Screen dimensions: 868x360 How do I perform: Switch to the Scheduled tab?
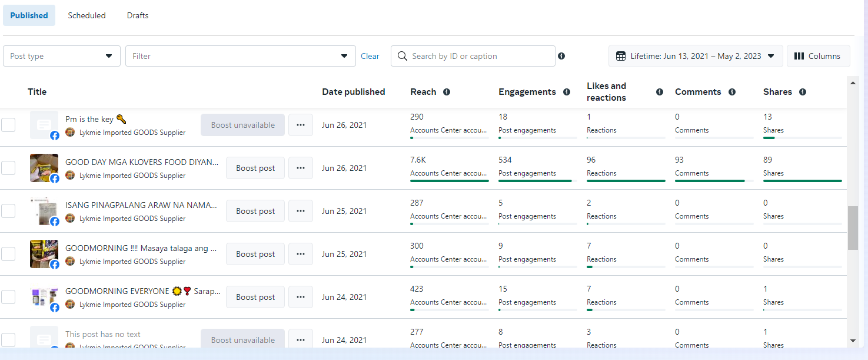pos(87,15)
